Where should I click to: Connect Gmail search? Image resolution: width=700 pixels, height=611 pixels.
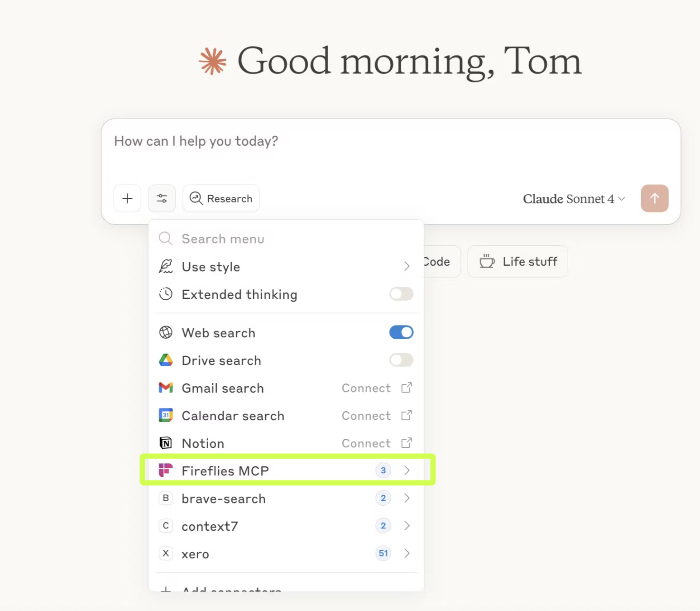tap(366, 388)
